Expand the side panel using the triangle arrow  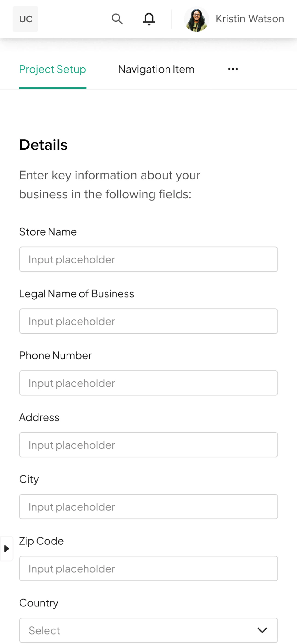pyautogui.click(x=6, y=548)
